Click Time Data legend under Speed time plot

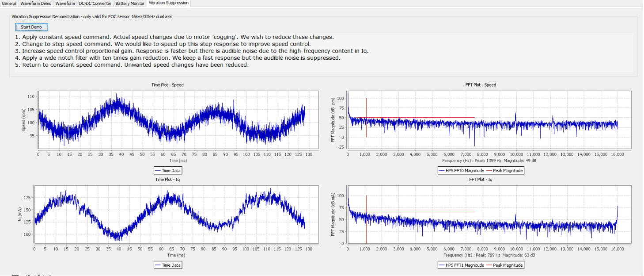167,171
